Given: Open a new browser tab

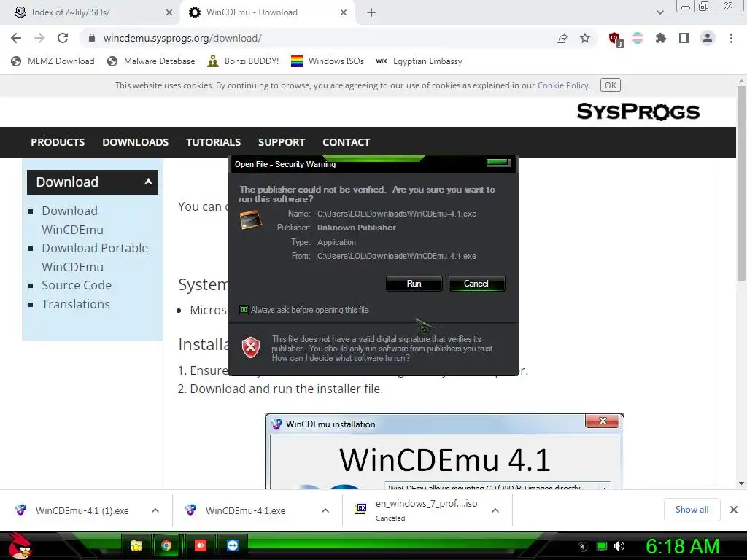Looking at the screenshot, I should click(x=371, y=12).
